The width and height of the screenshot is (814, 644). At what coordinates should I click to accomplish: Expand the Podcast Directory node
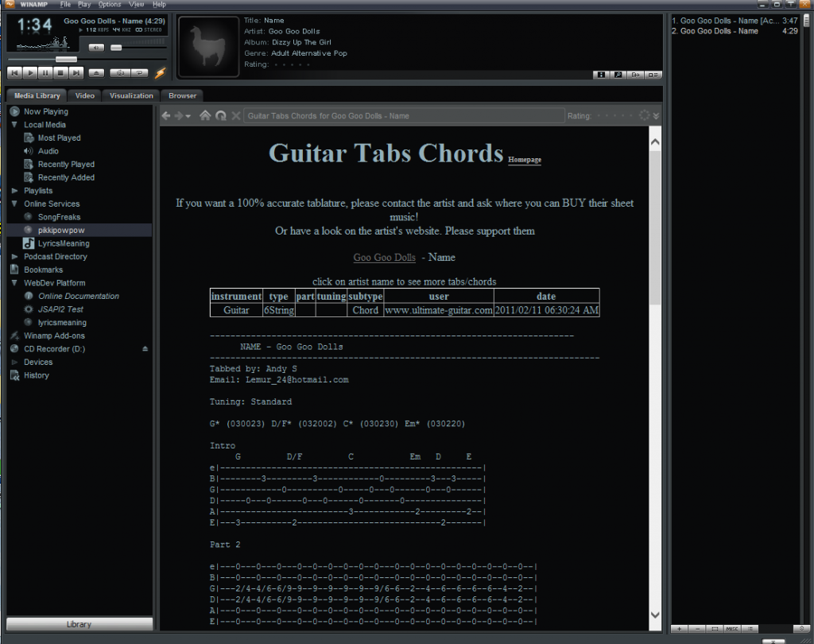tap(14, 257)
